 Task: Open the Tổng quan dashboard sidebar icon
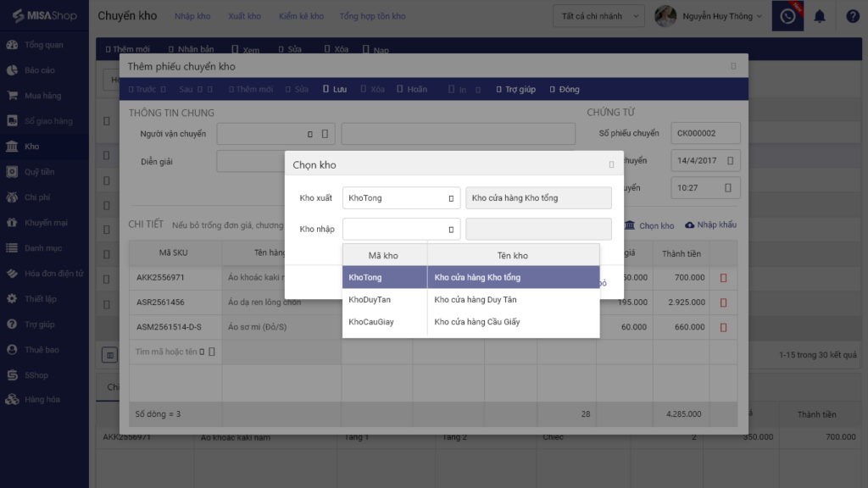point(12,45)
